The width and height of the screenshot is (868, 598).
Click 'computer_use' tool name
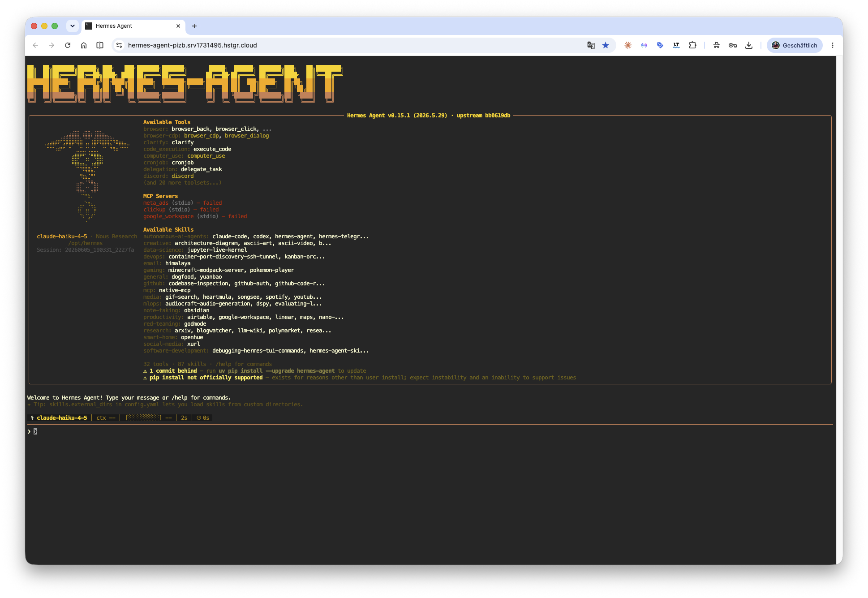(206, 156)
